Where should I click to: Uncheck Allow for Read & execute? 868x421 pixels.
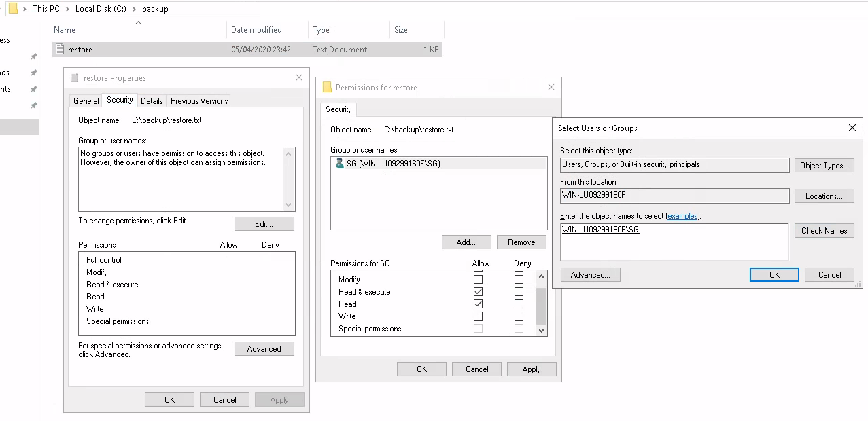click(x=478, y=292)
